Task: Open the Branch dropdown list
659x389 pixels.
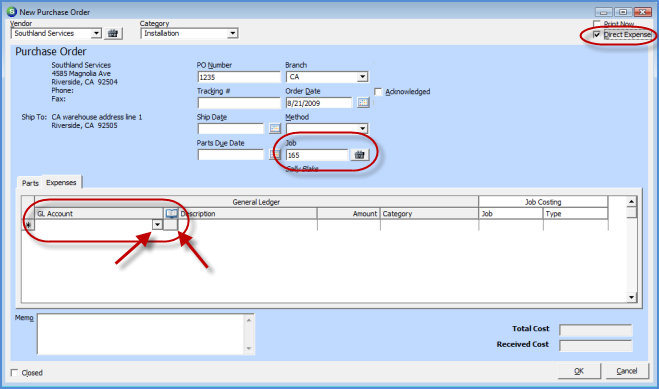Action: pos(362,77)
